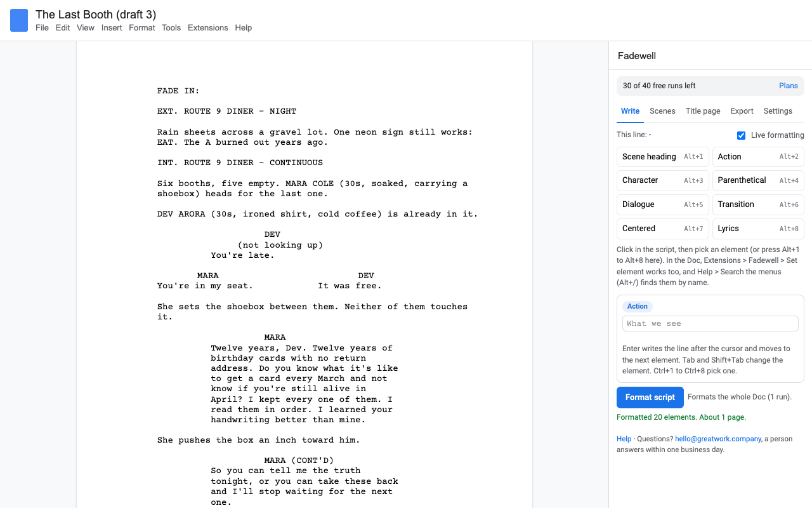Open the Help menu in the menu bar

(244, 28)
